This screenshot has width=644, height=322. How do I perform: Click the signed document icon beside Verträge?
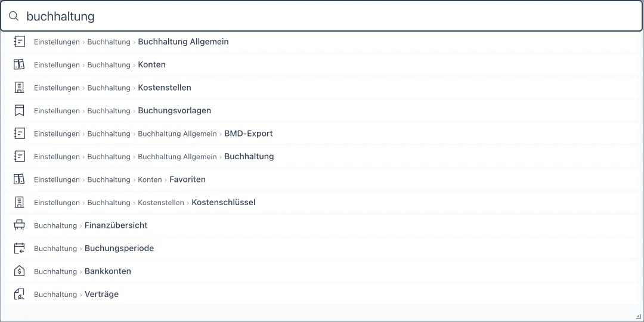coord(19,295)
